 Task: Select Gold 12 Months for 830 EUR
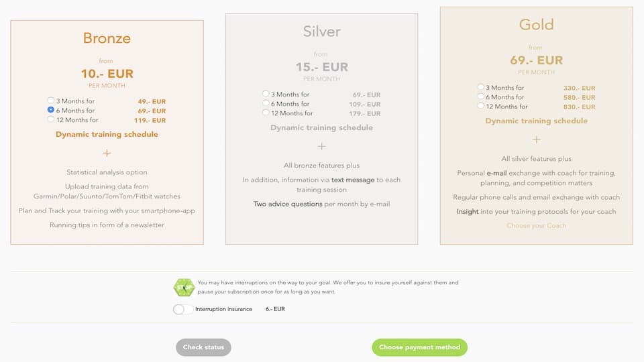[480, 105]
